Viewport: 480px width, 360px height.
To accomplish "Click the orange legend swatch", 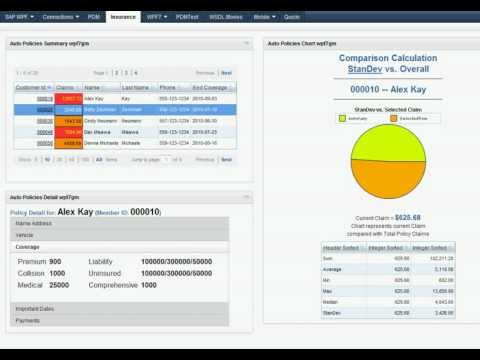I will click(x=394, y=118).
